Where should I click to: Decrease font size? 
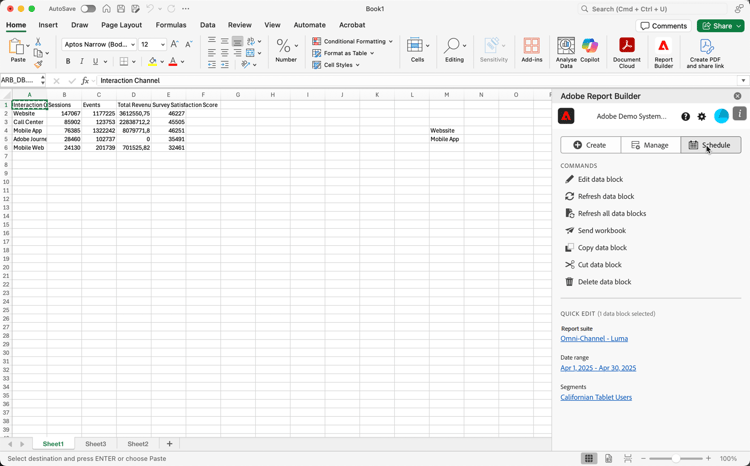pos(189,44)
